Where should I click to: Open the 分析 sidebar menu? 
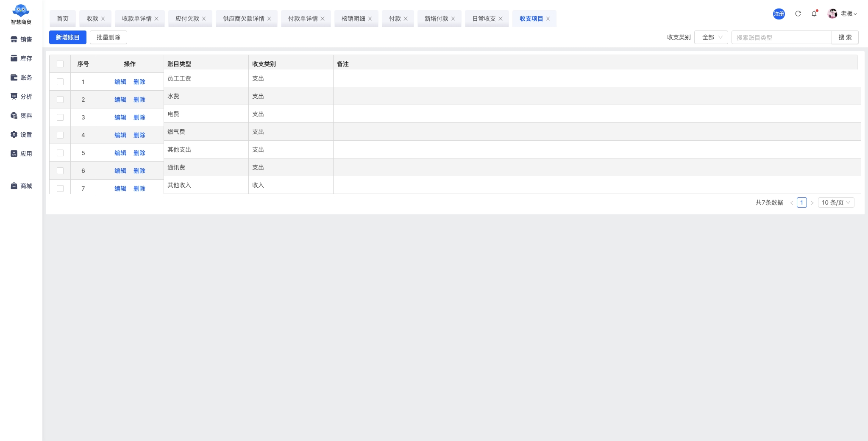[x=21, y=97]
